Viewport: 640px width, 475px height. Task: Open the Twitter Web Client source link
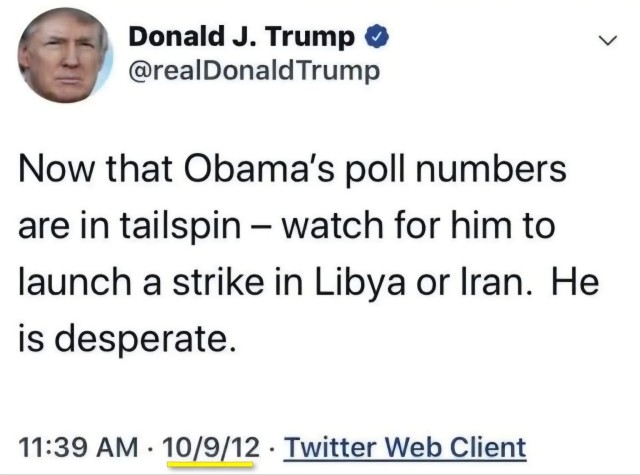404,446
